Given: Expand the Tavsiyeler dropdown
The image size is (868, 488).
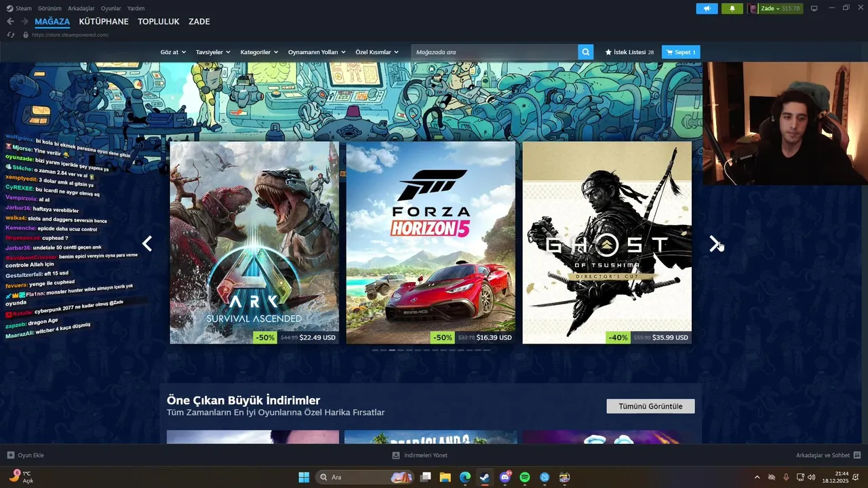Looking at the screenshot, I should click(213, 52).
